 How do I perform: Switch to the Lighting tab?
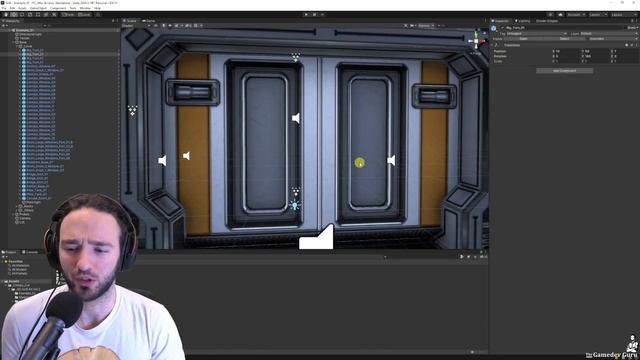pyautogui.click(x=523, y=21)
